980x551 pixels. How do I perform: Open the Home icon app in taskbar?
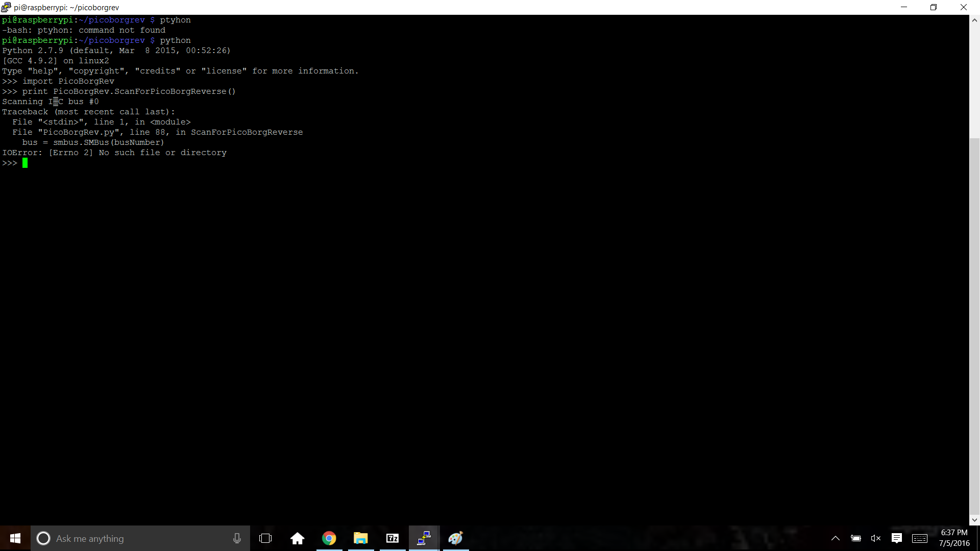pos(297,538)
